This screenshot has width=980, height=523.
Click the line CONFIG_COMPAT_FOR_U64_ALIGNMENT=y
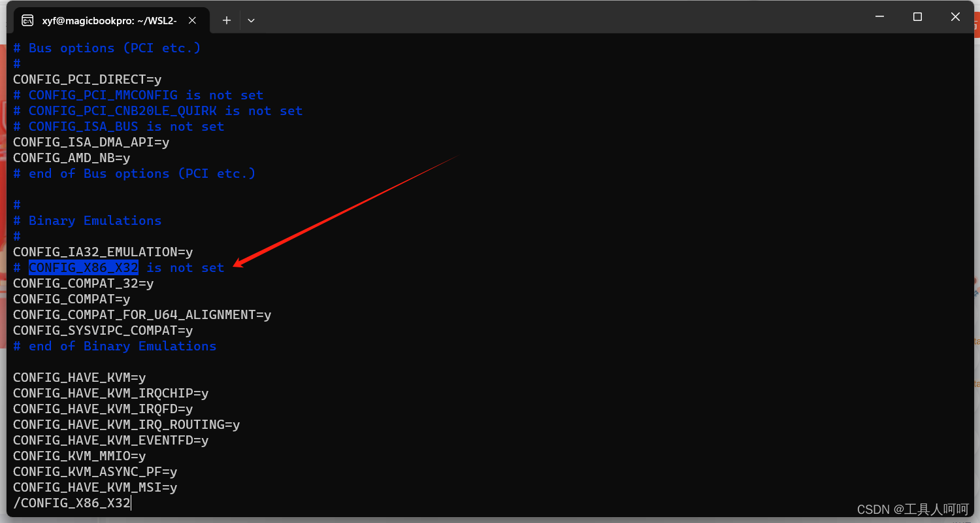142,315
